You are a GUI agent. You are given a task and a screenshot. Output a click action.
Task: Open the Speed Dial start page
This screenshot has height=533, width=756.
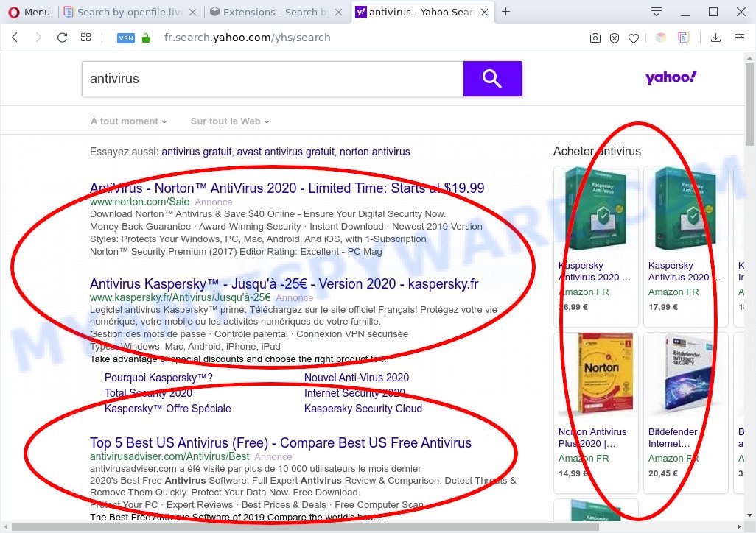[85, 38]
